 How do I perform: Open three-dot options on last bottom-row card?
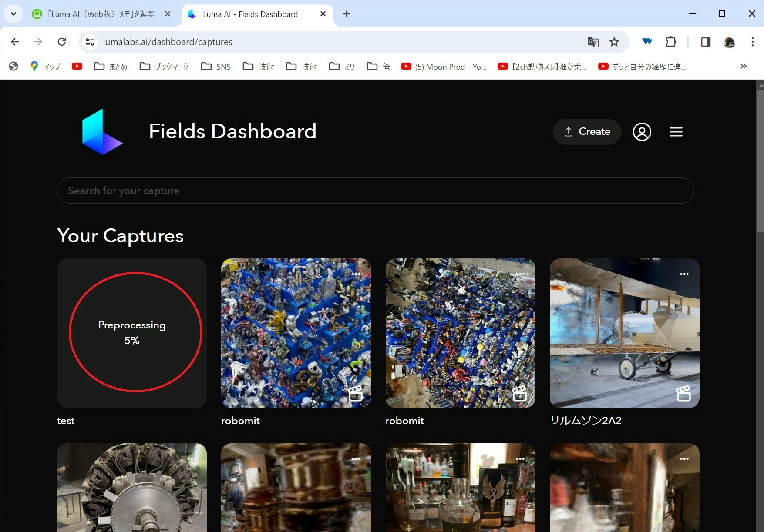click(x=684, y=459)
